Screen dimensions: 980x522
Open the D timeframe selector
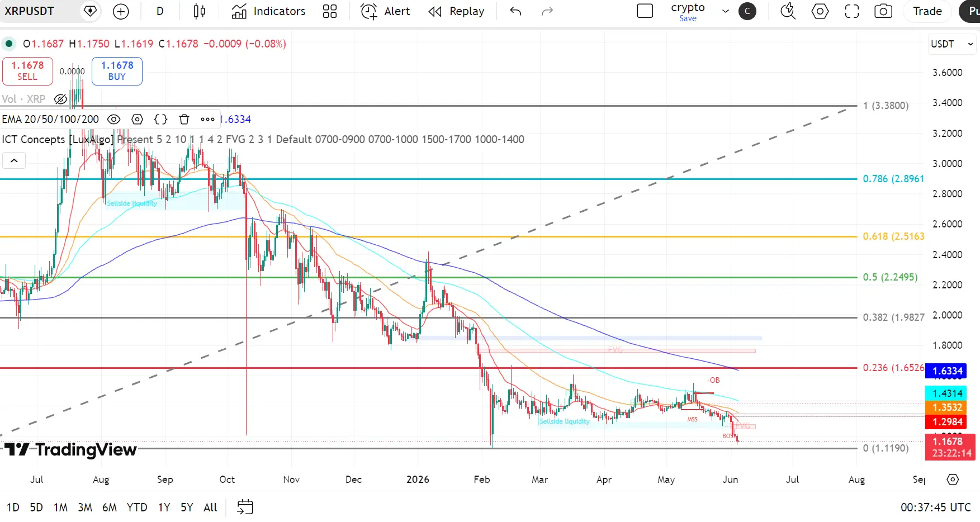pyautogui.click(x=160, y=11)
